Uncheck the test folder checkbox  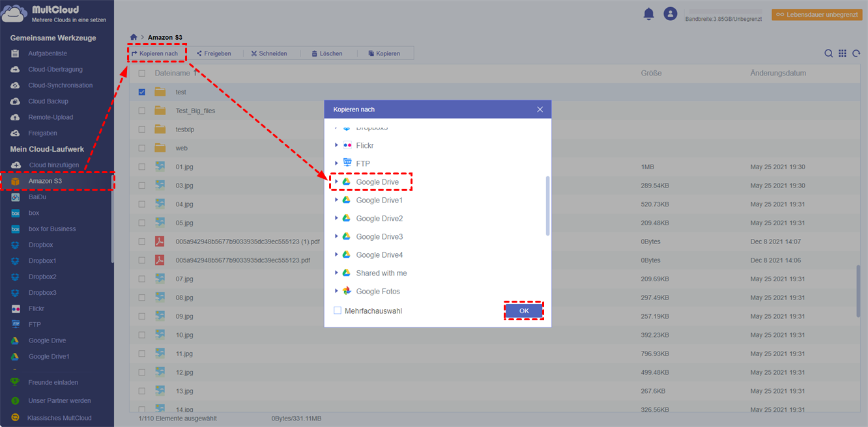point(142,92)
